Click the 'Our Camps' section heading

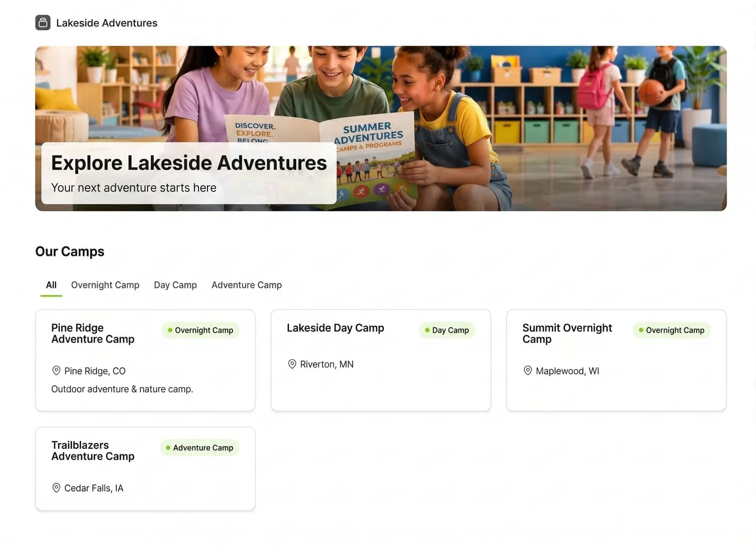tap(70, 251)
